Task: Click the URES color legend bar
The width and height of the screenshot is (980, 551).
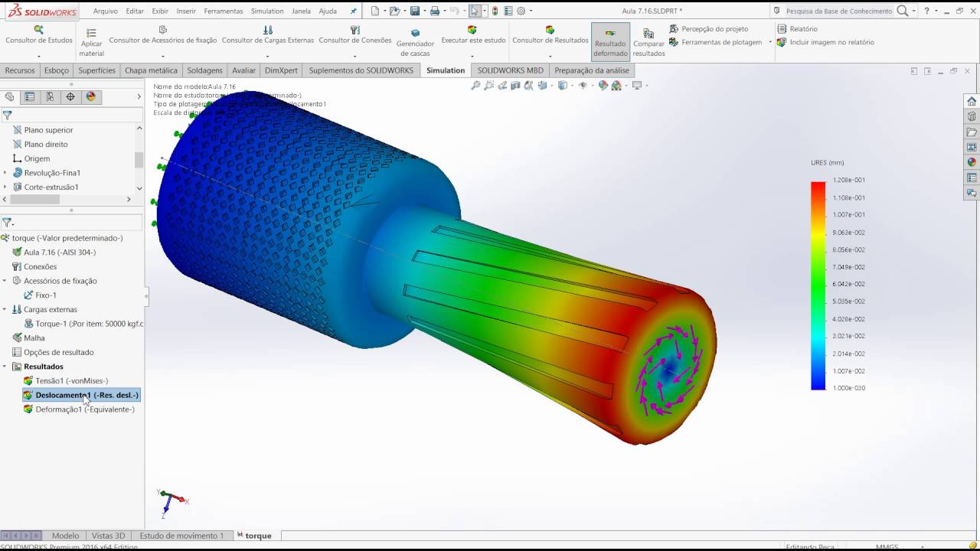Action: pyautogui.click(x=818, y=285)
